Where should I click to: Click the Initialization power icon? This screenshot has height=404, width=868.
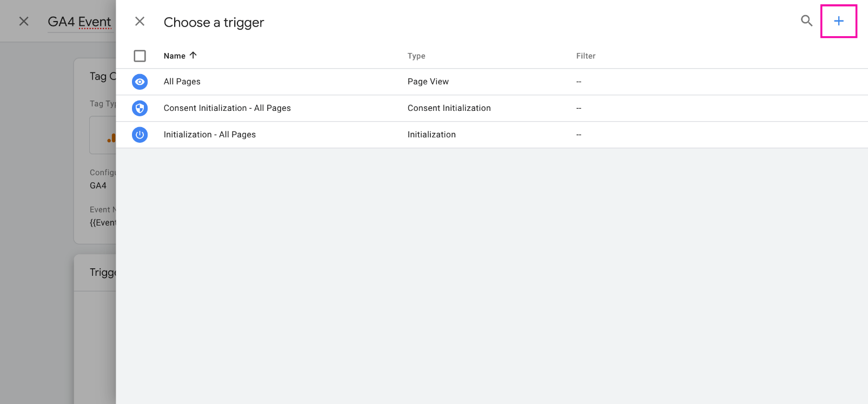(x=140, y=135)
